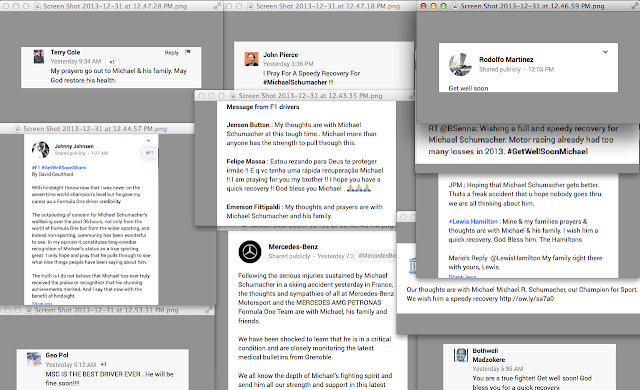Click the file proxy icon of the 12.47.28 PM window
640x390 pixels.
pos(38,6)
